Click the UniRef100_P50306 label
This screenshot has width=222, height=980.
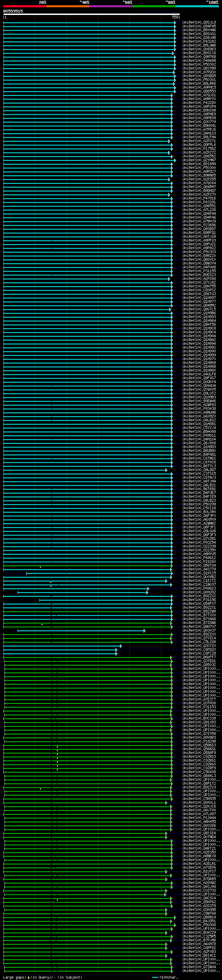click(199, 925)
